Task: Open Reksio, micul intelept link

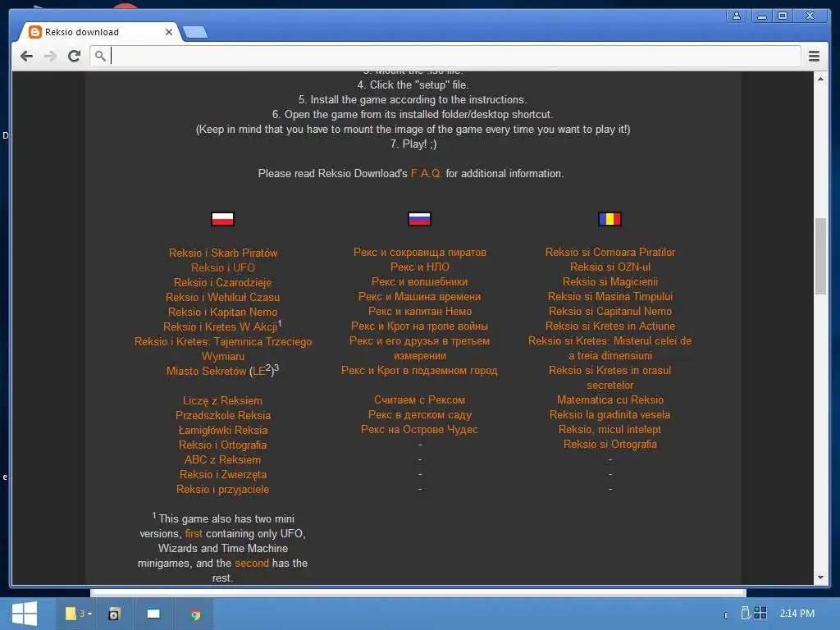Action: point(610,430)
